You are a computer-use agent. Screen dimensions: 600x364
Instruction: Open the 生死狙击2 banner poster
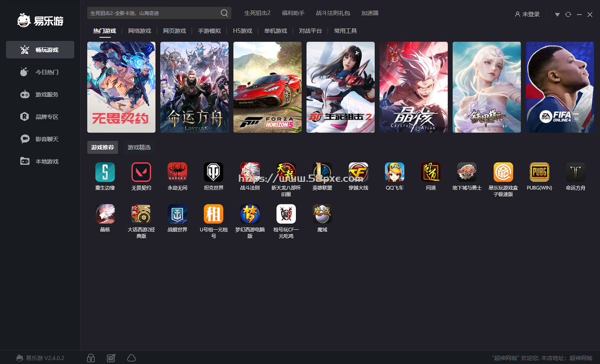click(x=341, y=88)
